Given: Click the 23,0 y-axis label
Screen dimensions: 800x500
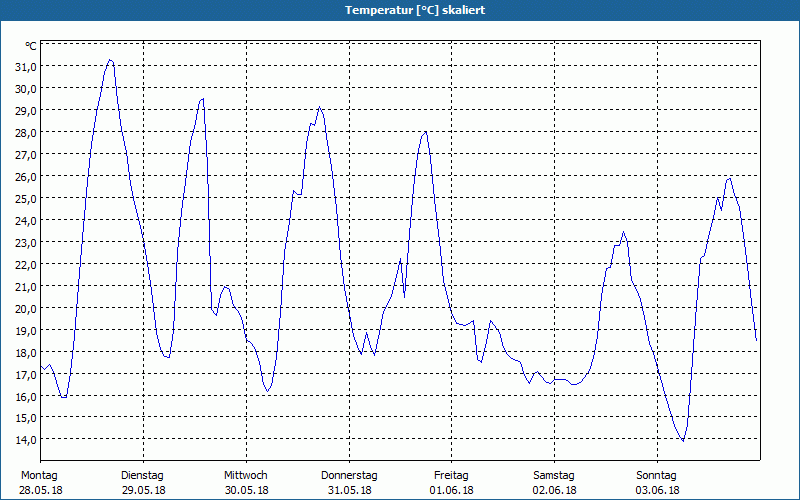Looking at the screenshot, I should pos(25,242).
